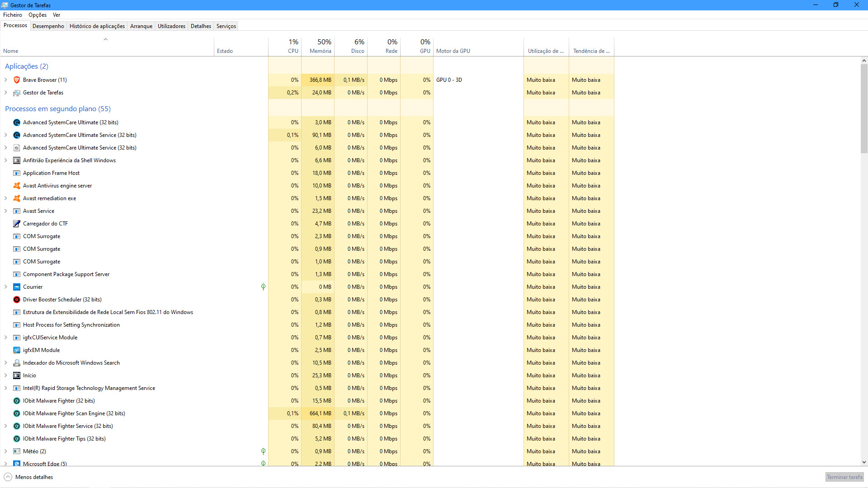Sort by the Disco column header

pos(351,47)
